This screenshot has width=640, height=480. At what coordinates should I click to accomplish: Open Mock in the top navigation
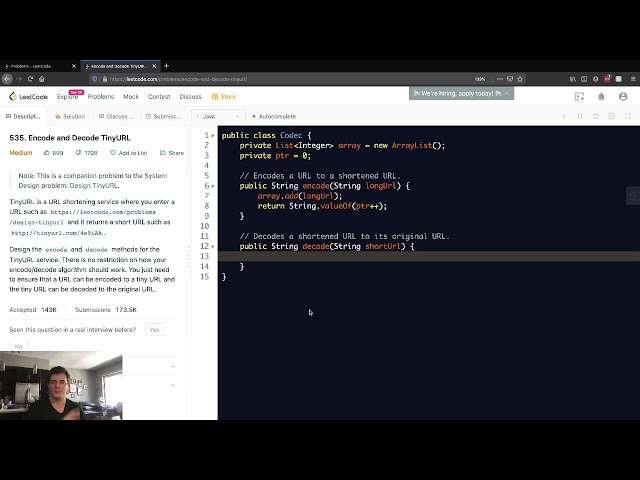[131, 97]
